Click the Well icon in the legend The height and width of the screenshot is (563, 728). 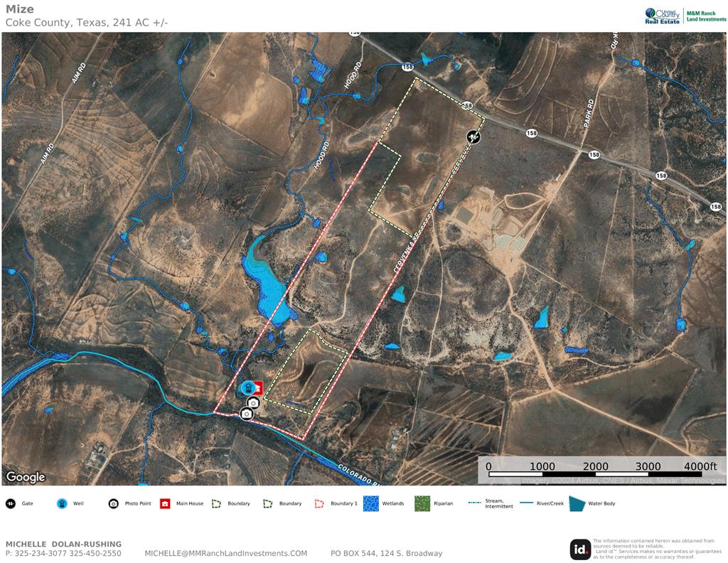tap(62, 503)
